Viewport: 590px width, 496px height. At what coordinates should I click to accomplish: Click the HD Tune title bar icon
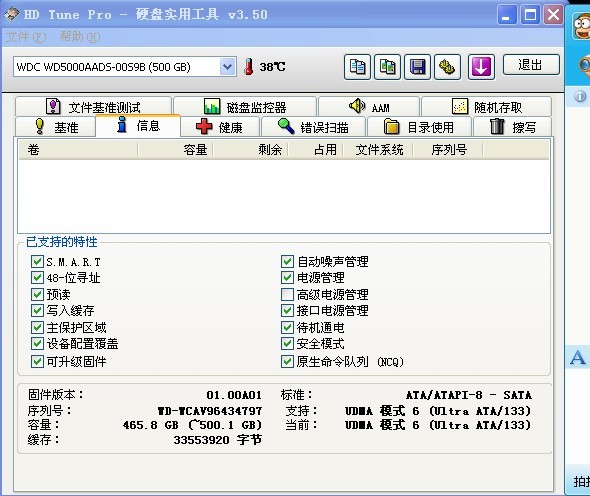point(11,14)
